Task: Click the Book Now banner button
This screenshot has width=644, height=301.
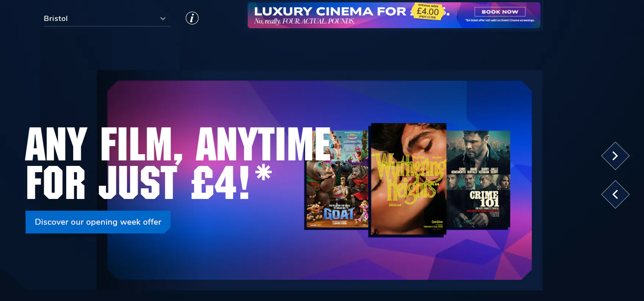Action: pos(500,12)
